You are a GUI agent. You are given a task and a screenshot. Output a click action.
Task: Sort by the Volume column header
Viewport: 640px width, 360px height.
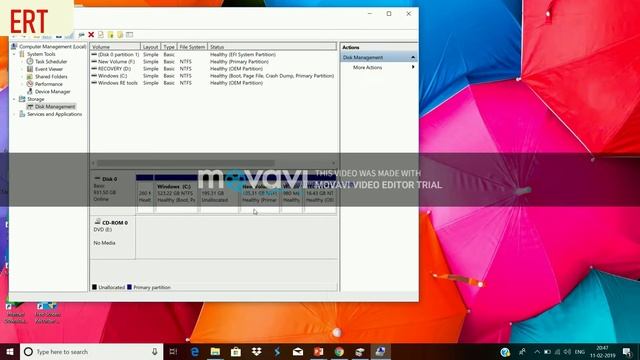coord(115,47)
